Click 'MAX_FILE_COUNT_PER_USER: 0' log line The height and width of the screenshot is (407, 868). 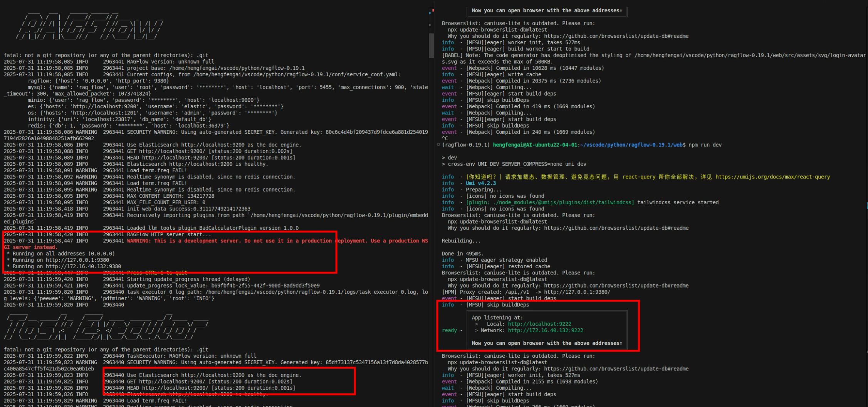[104, 202]
